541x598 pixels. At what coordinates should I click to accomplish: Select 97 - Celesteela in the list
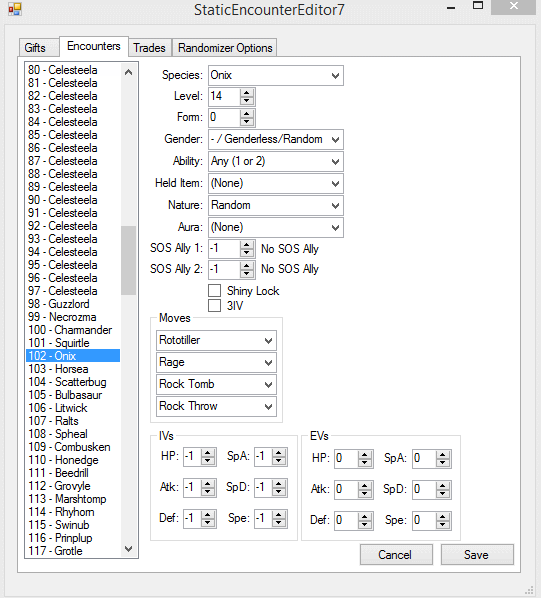coord(73,291)
